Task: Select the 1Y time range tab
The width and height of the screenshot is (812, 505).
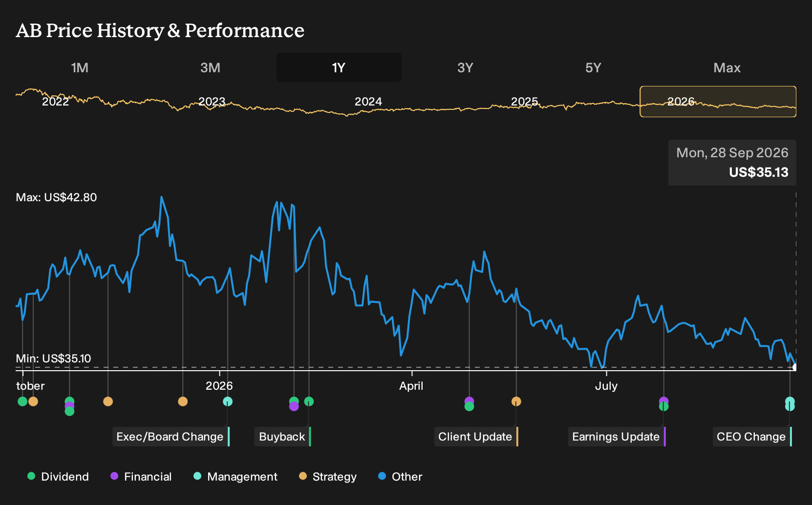Action: [339, 67]
